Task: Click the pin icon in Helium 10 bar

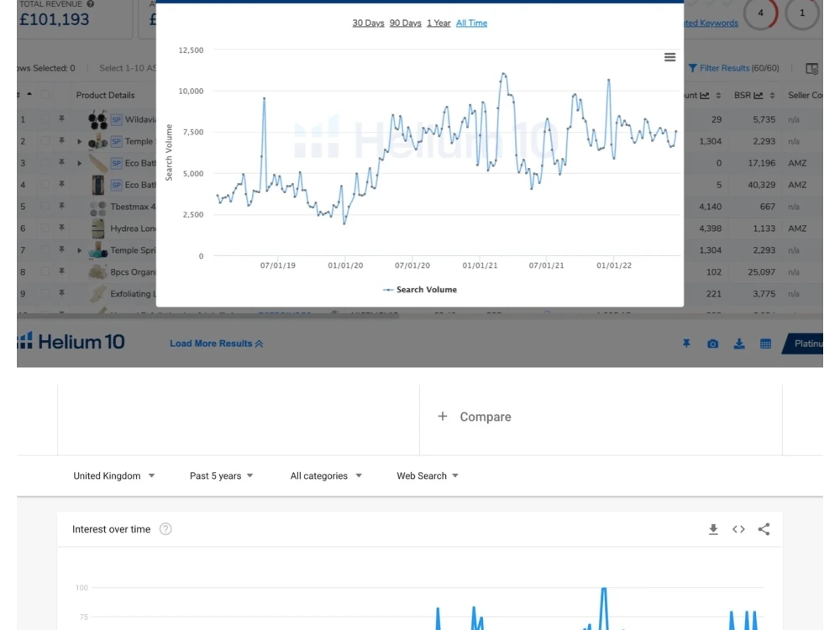Action: click(686, 344)
